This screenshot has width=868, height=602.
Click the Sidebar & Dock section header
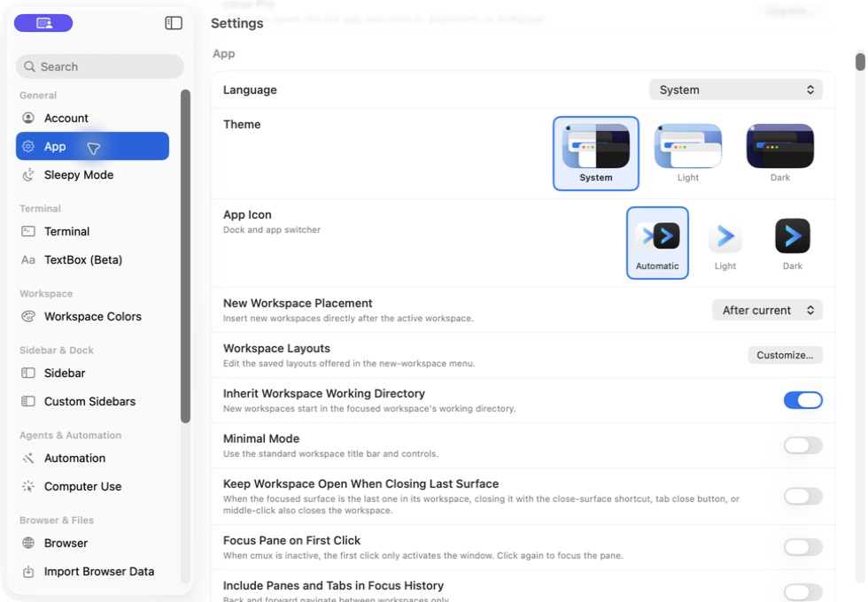point(57,351)
